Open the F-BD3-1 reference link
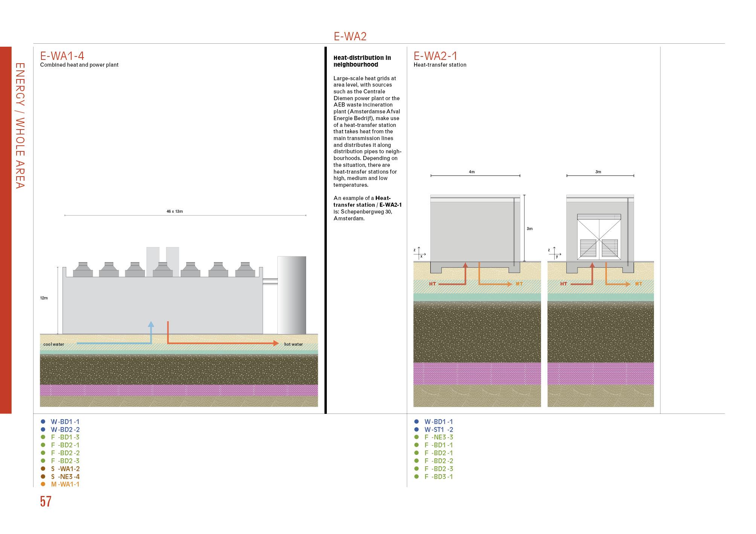 click(439, 477)
